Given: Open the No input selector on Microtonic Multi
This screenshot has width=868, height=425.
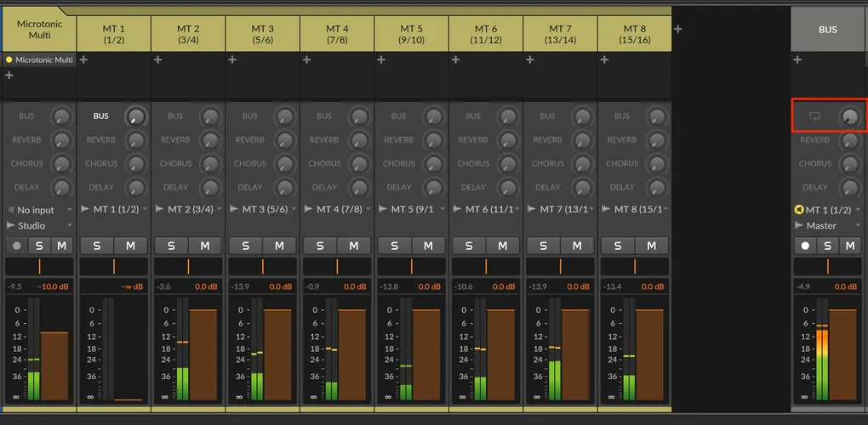Looking at the screenshot, I should 39,210.
